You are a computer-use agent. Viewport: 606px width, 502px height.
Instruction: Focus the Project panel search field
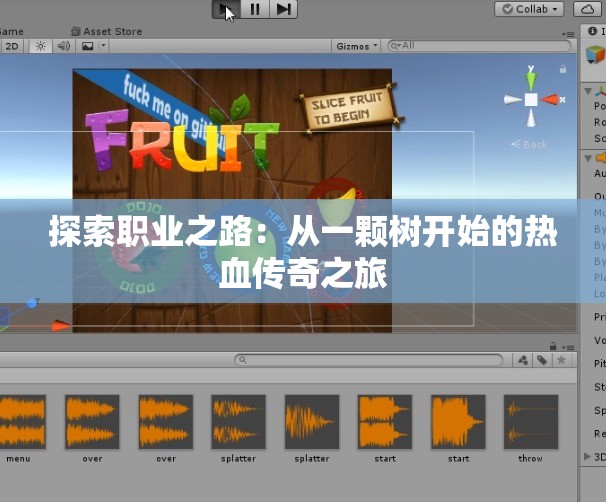pyautogui.click(x=369, y=360)
